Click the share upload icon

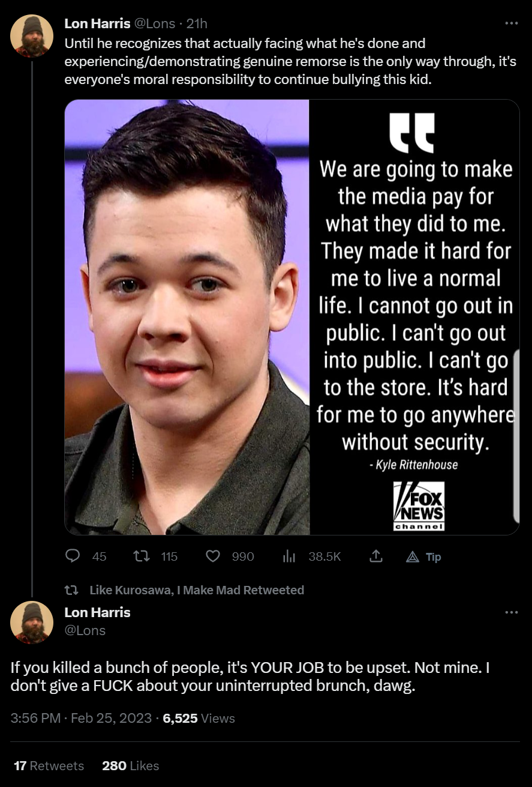pyautogui.click(x=375, y=556)
